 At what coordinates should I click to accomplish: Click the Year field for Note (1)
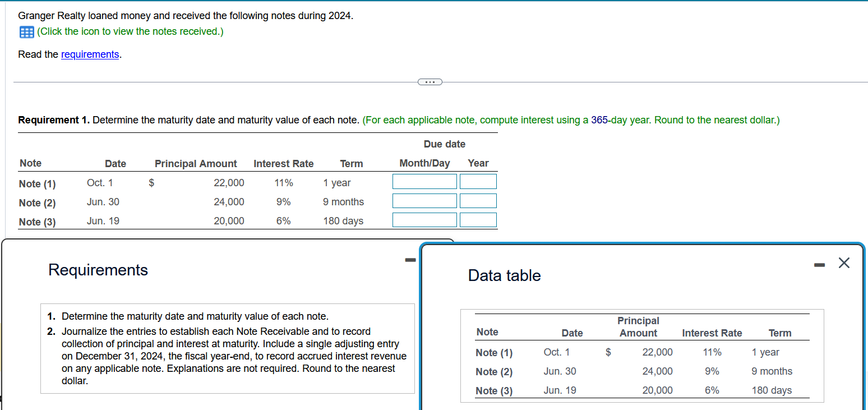tap(478, 181)
